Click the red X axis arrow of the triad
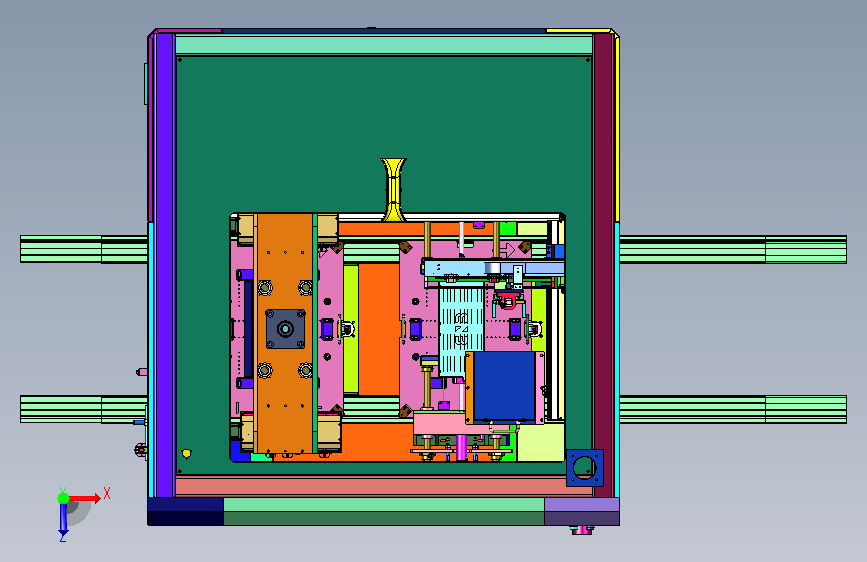867x562 pixels. point(85,498)
